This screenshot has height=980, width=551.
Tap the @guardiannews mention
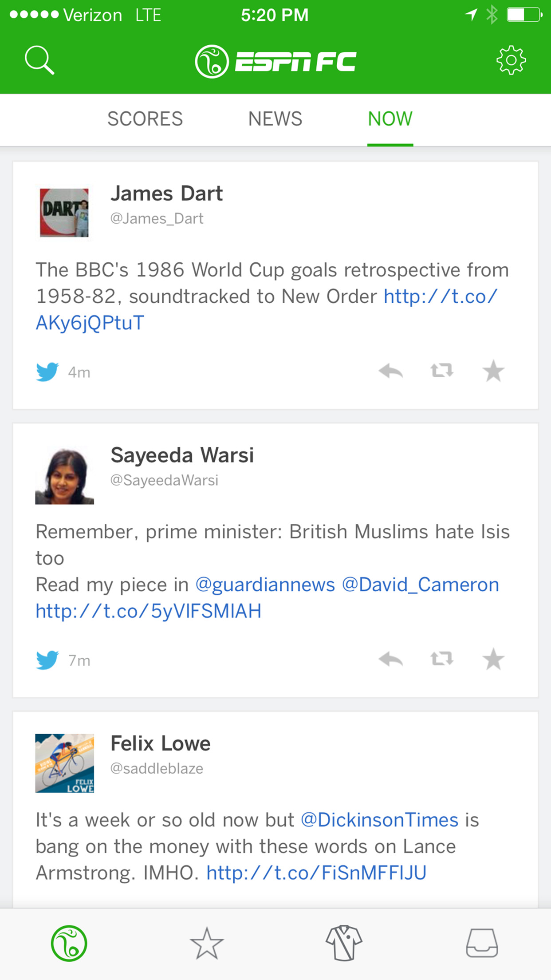point(265,585)
